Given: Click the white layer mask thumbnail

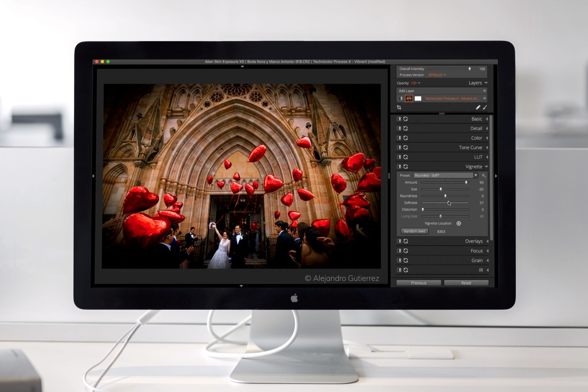Looking at the screenshot, I should coord(418,99).
